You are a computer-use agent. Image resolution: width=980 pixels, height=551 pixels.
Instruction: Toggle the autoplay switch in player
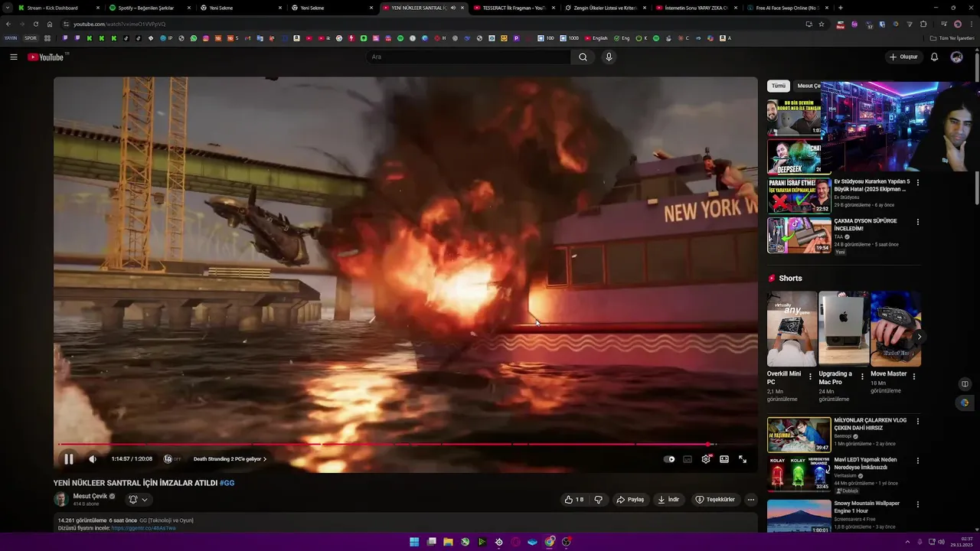pyautogui.click(x=669, y=459)
